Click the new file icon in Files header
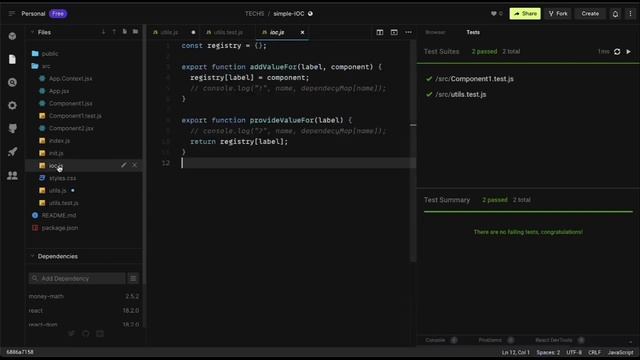This screenshot has height=360, width=640. click(124, 32)
